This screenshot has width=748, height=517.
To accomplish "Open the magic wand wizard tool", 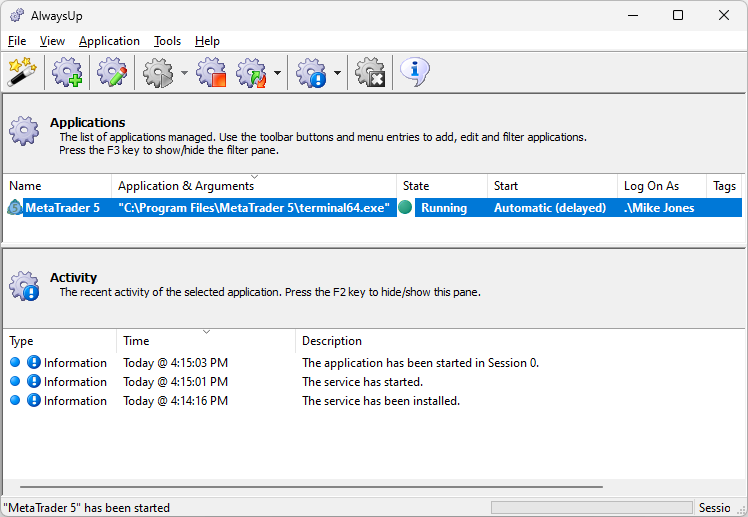I will point(22,72).
